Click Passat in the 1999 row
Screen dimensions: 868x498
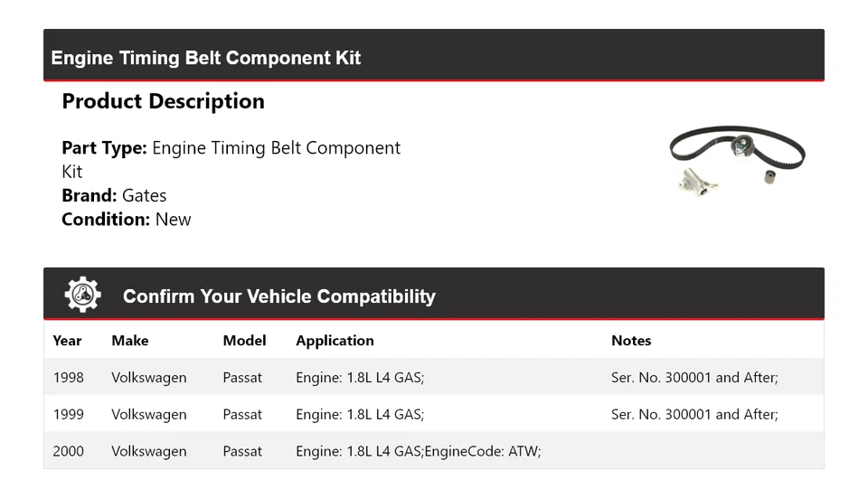tap(242, 415)
